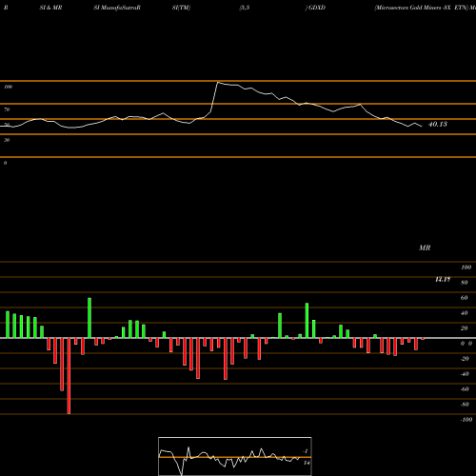This screenshot has width=476, height=476.
Task: Click the 'SI(TM)' header text
Action: [181, 8]
